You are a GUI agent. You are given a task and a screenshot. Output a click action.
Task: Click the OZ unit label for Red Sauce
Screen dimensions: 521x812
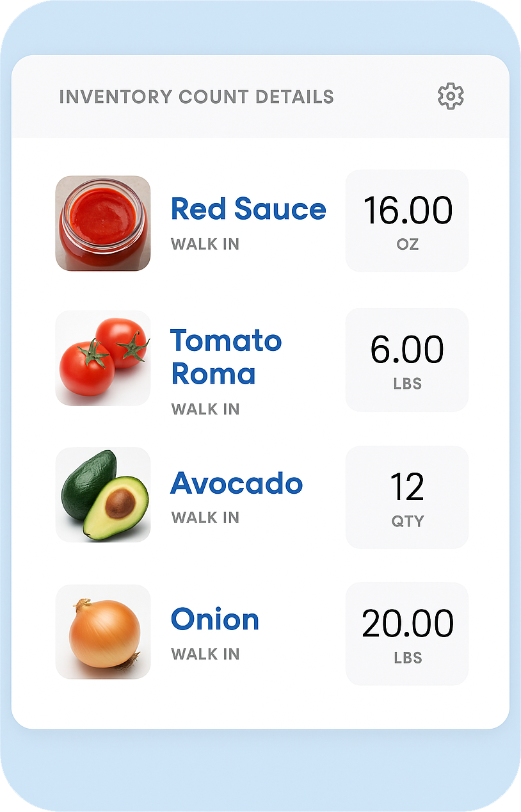click(x=408, y=244)
